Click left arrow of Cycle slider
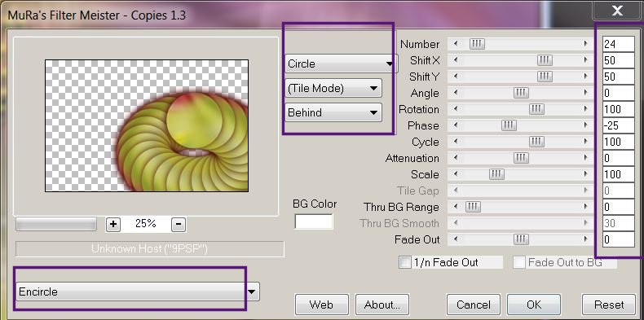This screenshot has width=644, height=320. [x=456, y=142]
